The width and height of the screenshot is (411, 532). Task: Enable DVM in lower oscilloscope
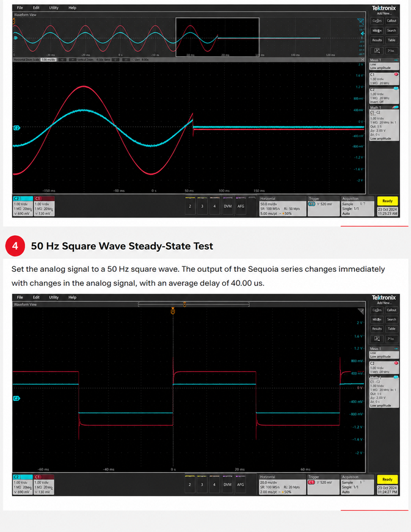[227, 484]
